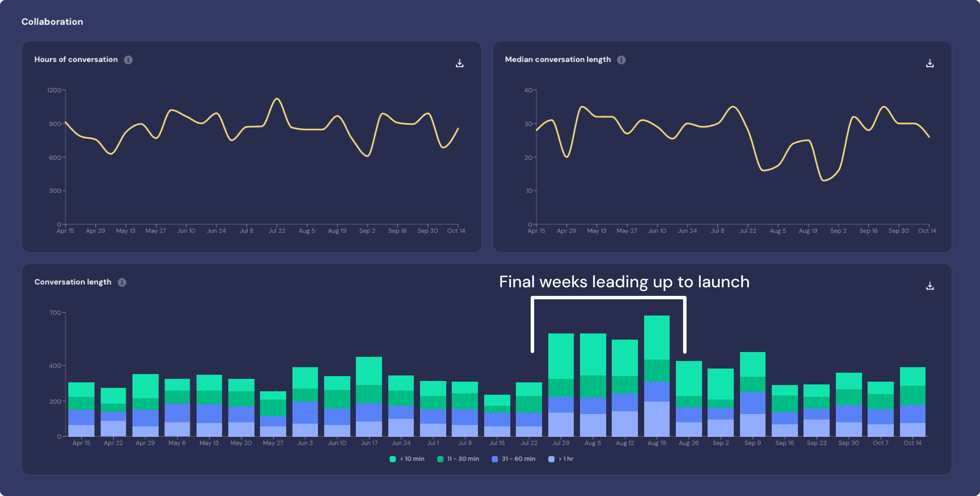Click the Jul 22 peak on hours line

click(x=277, y=99)
